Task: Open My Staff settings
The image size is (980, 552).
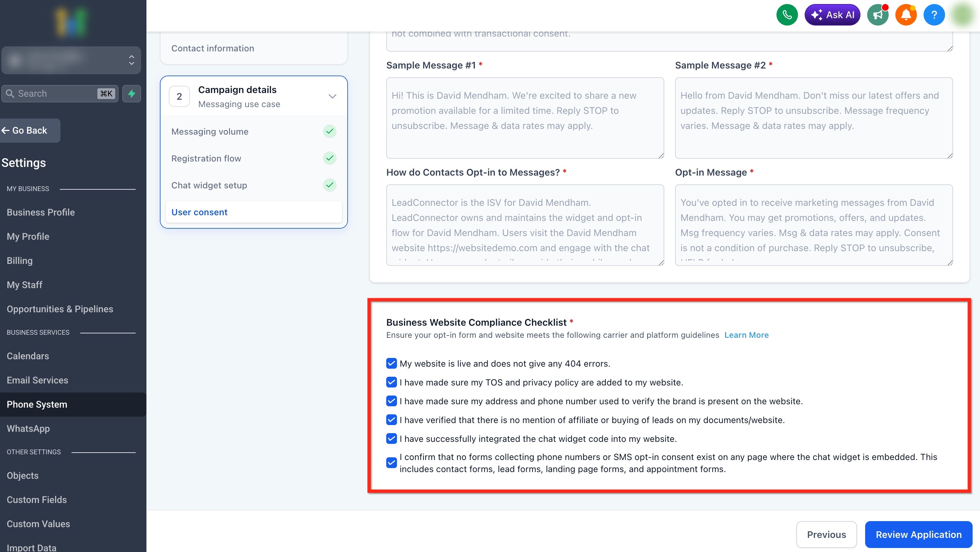Action: 24,284
